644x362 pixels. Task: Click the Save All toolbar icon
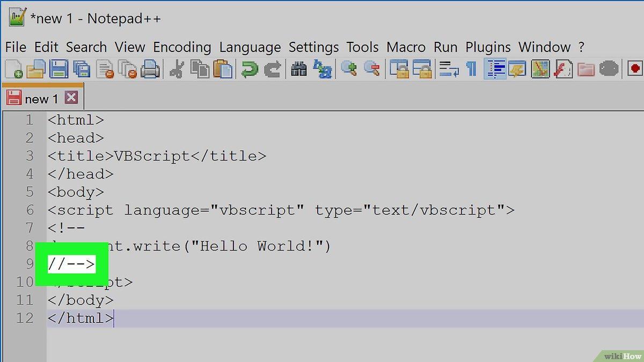[x=82, y=69]
